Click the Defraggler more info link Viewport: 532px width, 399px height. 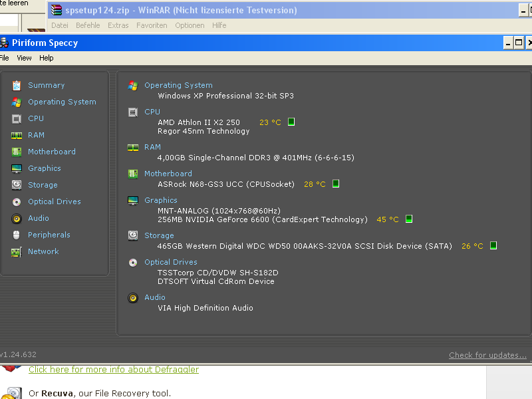click(x=114, y=370)
